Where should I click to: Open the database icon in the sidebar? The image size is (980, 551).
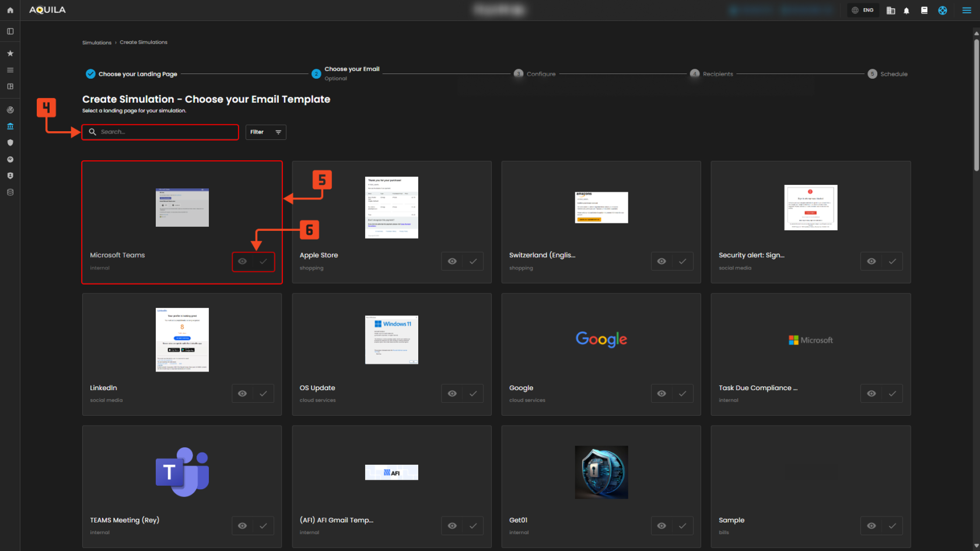click(10, 192)
